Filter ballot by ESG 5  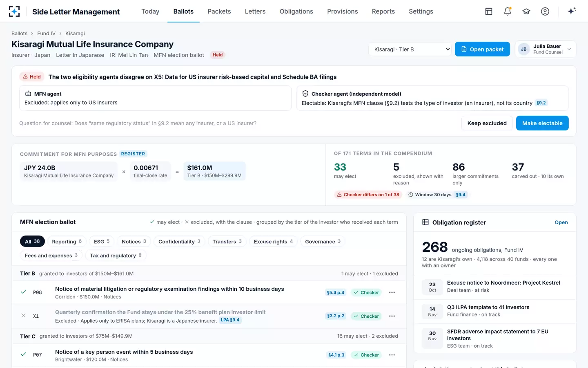click(102, 241)
